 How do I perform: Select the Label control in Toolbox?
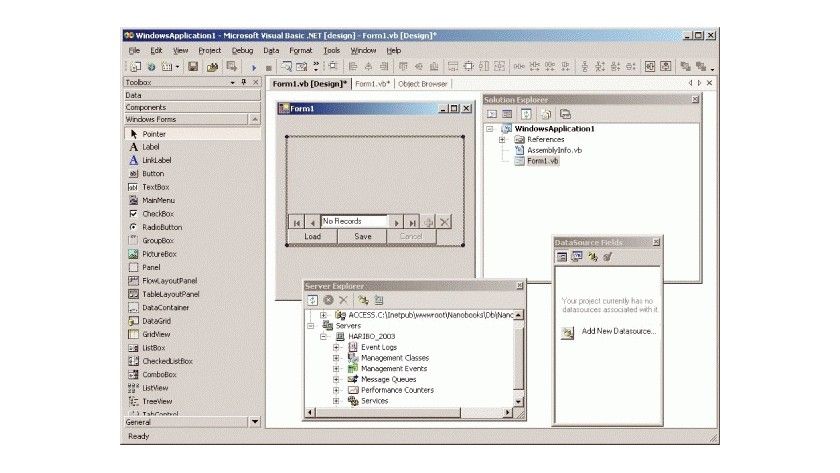(151, 146)
